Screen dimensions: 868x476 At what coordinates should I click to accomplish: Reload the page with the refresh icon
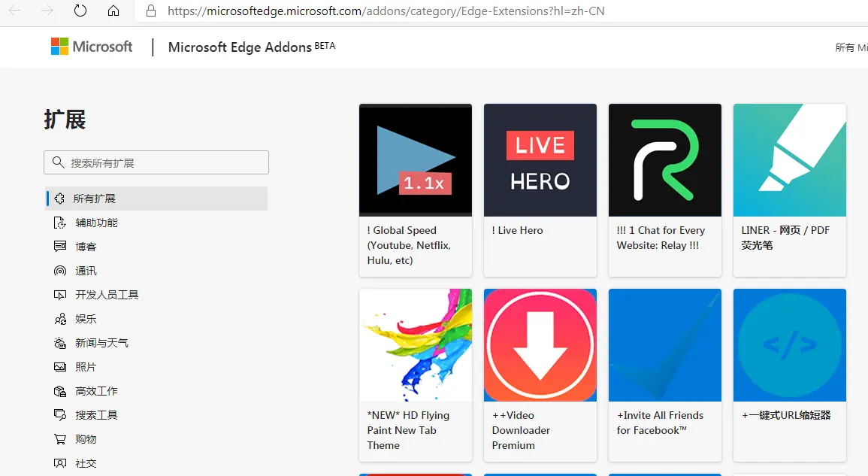80,11
